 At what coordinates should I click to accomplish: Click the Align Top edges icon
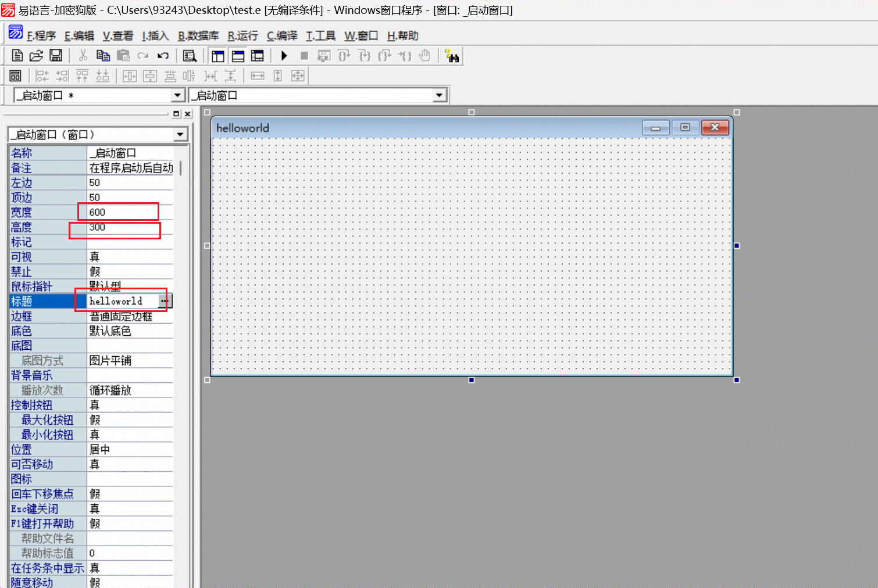(82, 76)
